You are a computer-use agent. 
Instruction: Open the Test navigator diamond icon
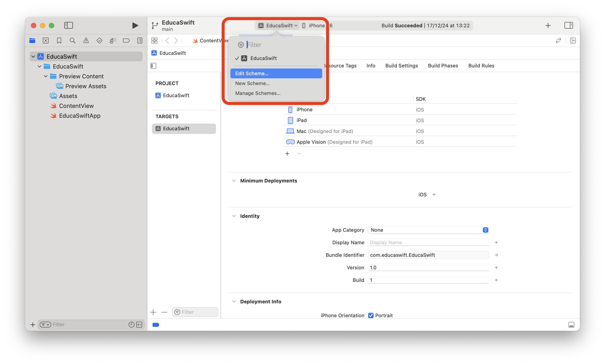(x=99, y=41)
